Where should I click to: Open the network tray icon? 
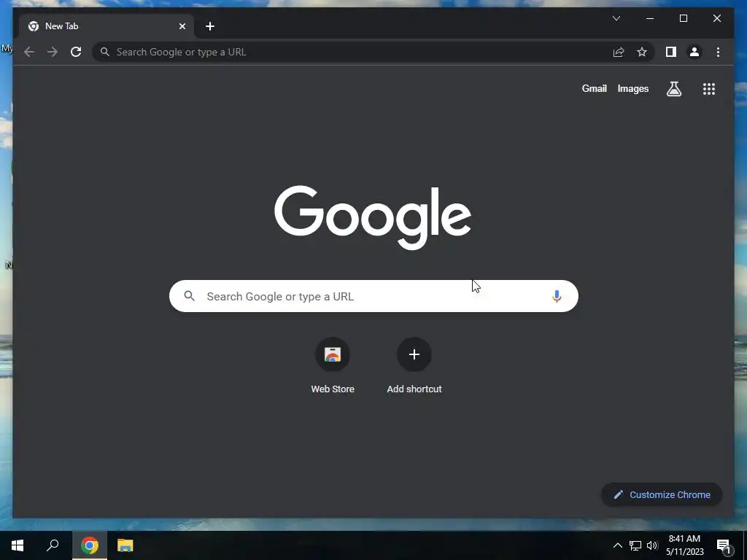[635, 545]
